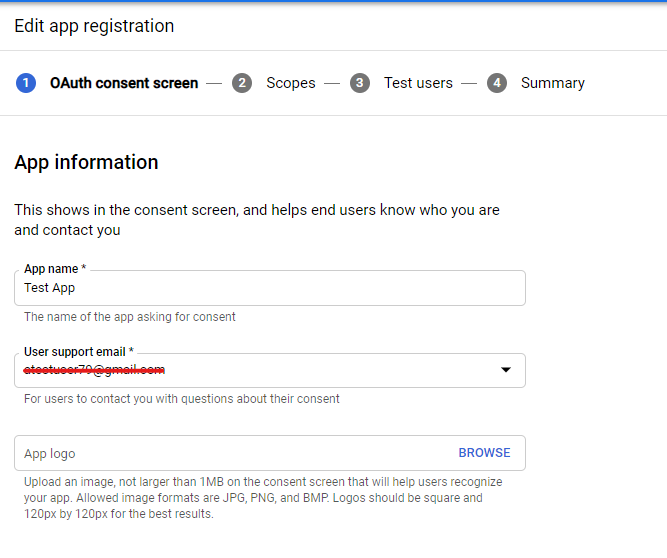
Task: Click the User support email label
Action: 79,352
